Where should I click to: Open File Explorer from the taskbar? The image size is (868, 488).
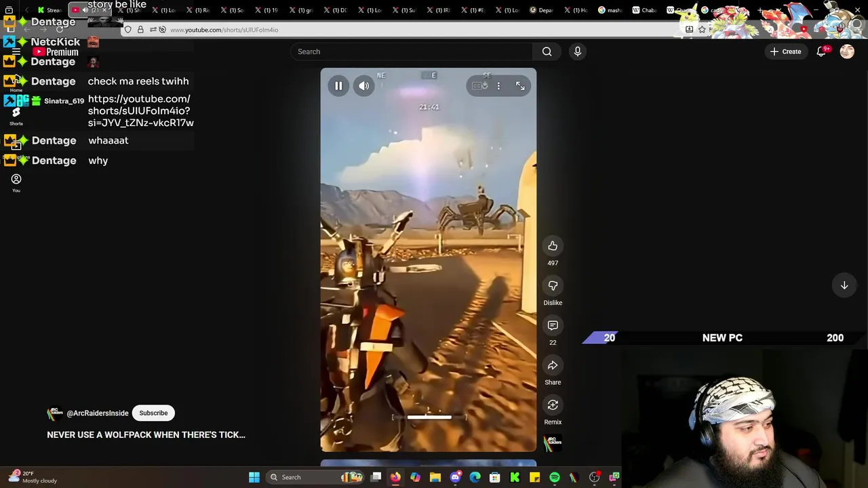pyautogui.click(x=435, y=477)
